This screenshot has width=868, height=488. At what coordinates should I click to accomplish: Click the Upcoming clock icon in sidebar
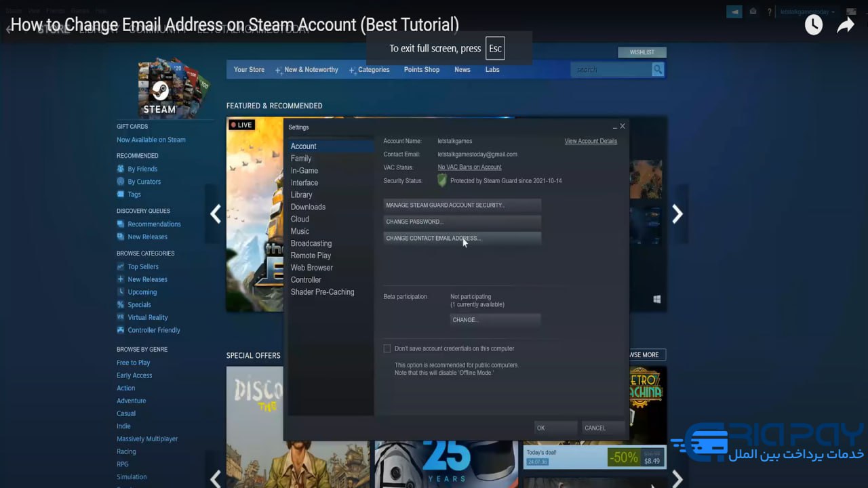[121, 292]
